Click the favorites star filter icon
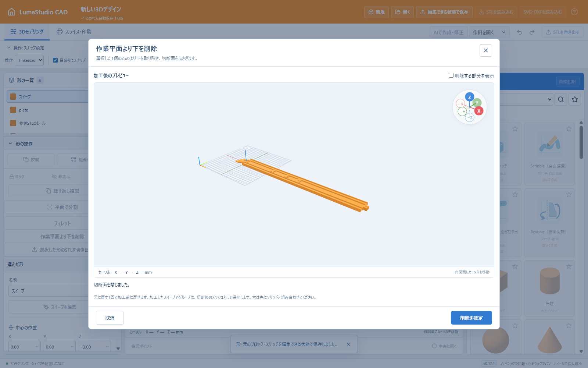The width and height of the screenshot is (588, 368). click(x=575, y=99)
